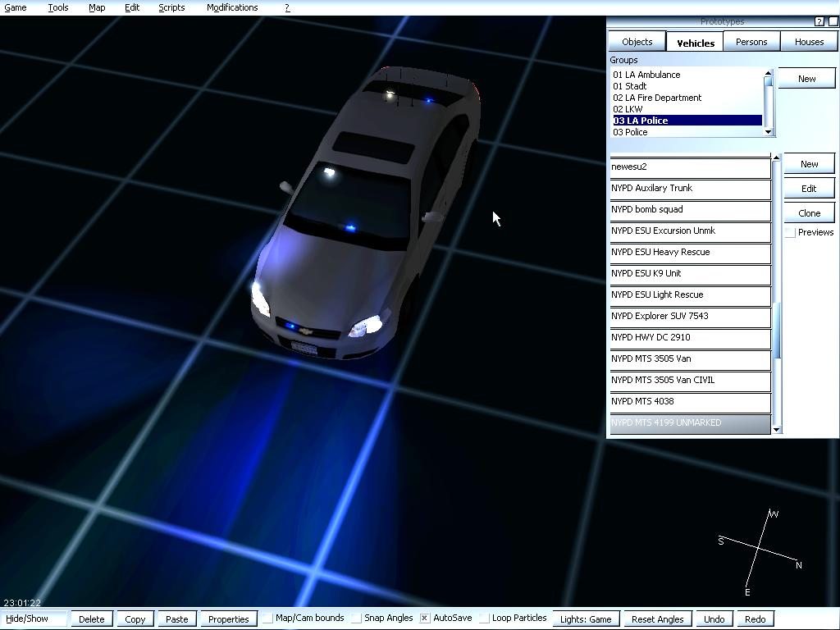
Task: Click the Redo button
Action: (756, 619)
